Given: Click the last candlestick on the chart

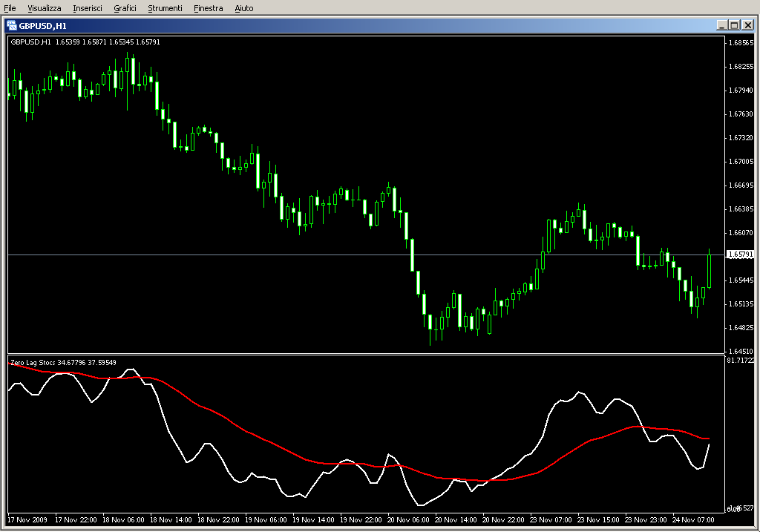Looking at the screenshot, I should click(x=709, y=272).
